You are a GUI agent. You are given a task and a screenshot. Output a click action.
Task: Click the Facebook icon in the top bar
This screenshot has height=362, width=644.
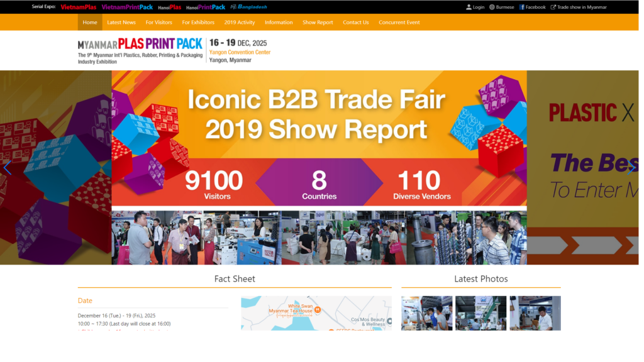coord(521,7)
